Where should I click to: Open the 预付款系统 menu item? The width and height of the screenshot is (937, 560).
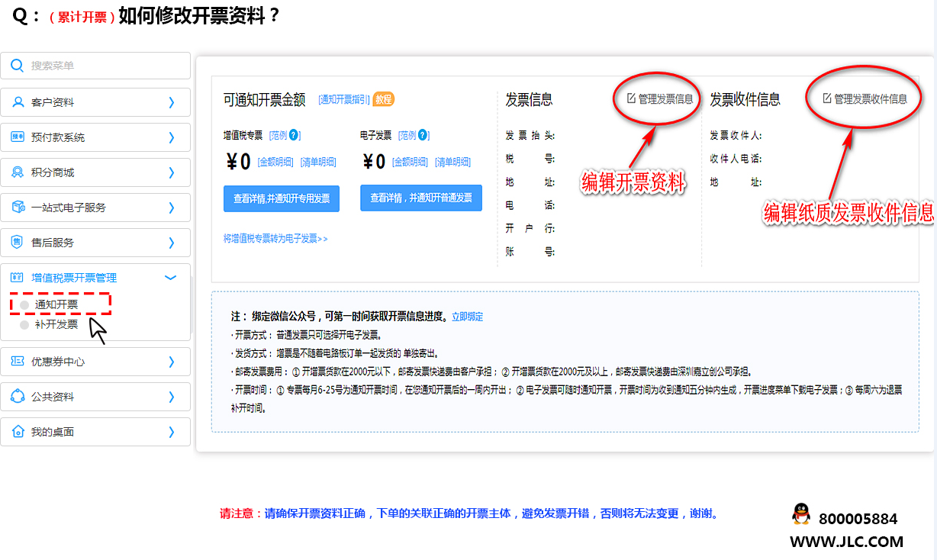tap(58, 137)
